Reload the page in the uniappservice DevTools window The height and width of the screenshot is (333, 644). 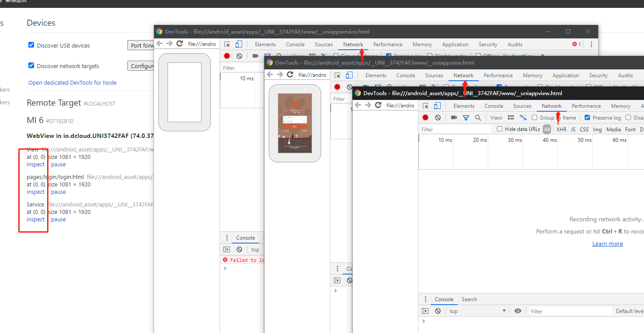coord(180,44)
